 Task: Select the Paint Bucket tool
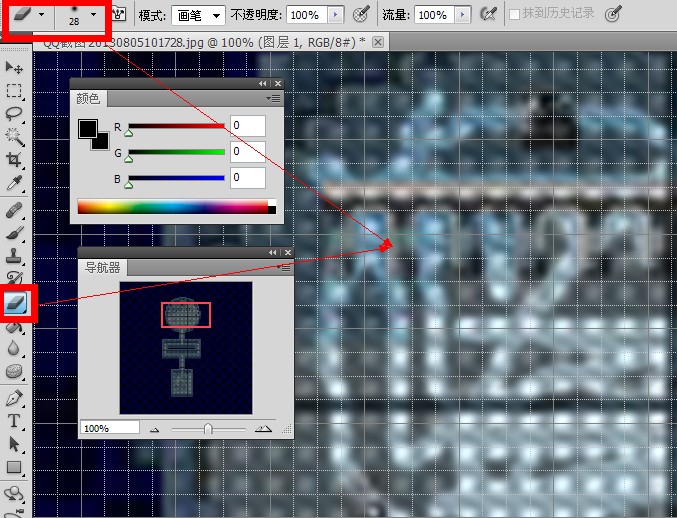click(14, 328)
